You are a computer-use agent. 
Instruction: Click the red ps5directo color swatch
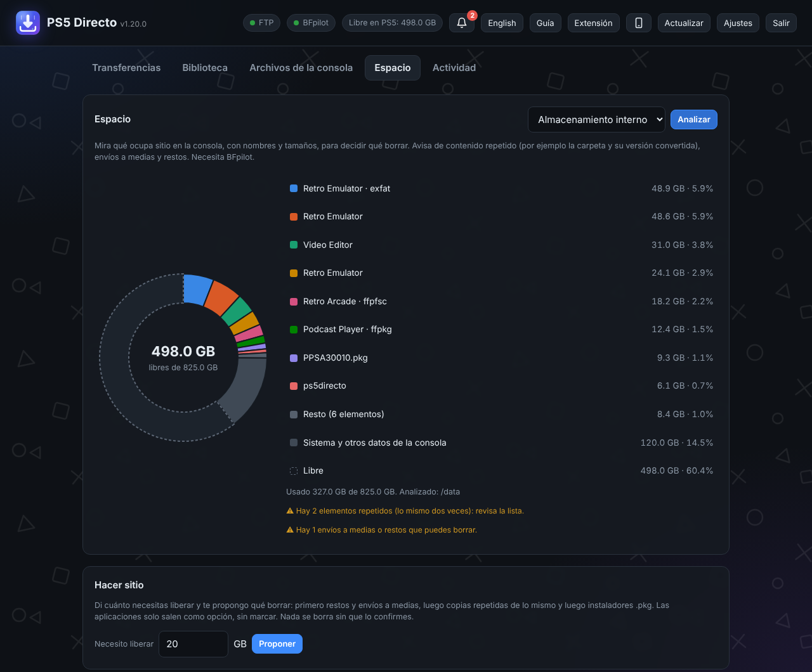point(294,385)
